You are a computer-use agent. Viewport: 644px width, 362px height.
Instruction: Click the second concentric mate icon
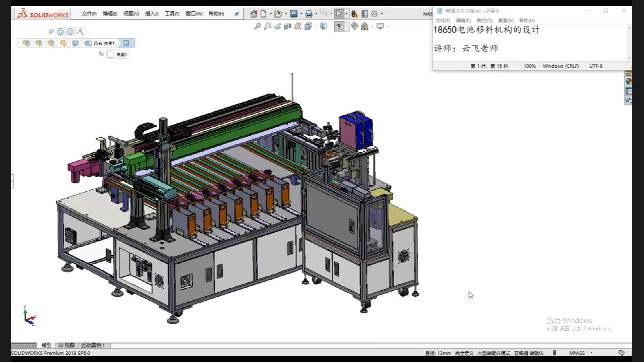[70, 32]
